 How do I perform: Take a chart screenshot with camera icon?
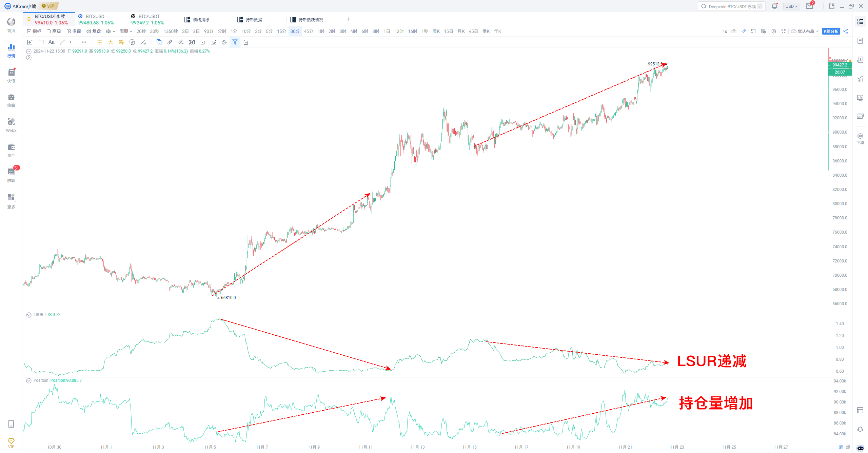click(734, 31)
